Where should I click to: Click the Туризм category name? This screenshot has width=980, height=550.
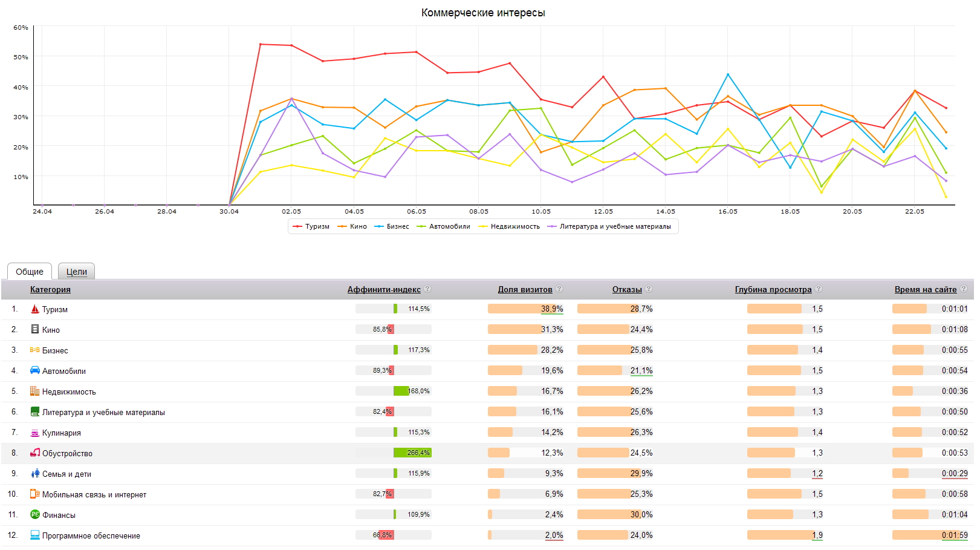point(55,309)
